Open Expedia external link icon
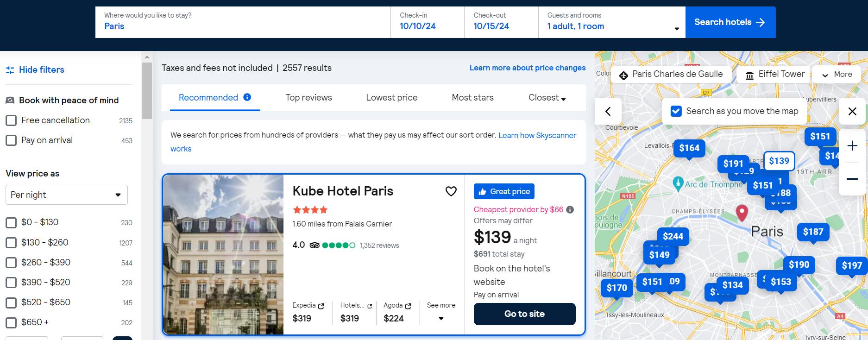 tap(321, 306)
